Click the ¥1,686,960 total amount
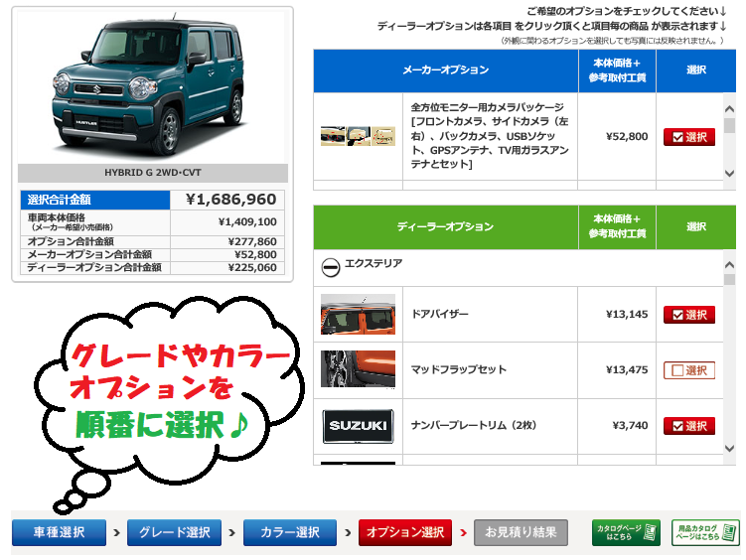This screenshot has width=746, height=560. click(x=230, y=200)
